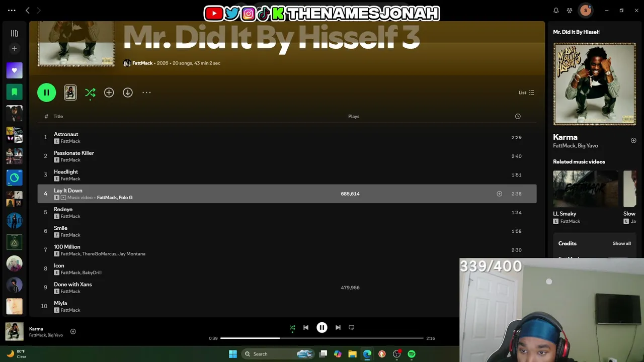Pause Karma from the player bar
The width and height of the screenshot is (644, 362).
click(x=322, y=327)
